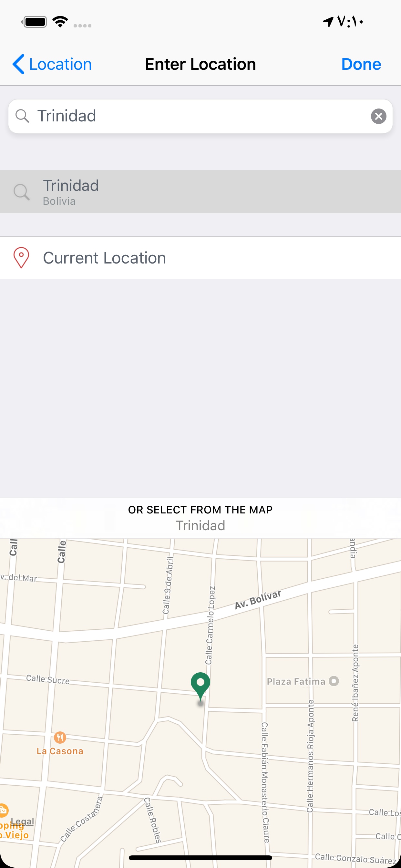This screenshot has width=401, height=868.
Task: Tap the red Current Location pin icon
Action: point(21,258)
